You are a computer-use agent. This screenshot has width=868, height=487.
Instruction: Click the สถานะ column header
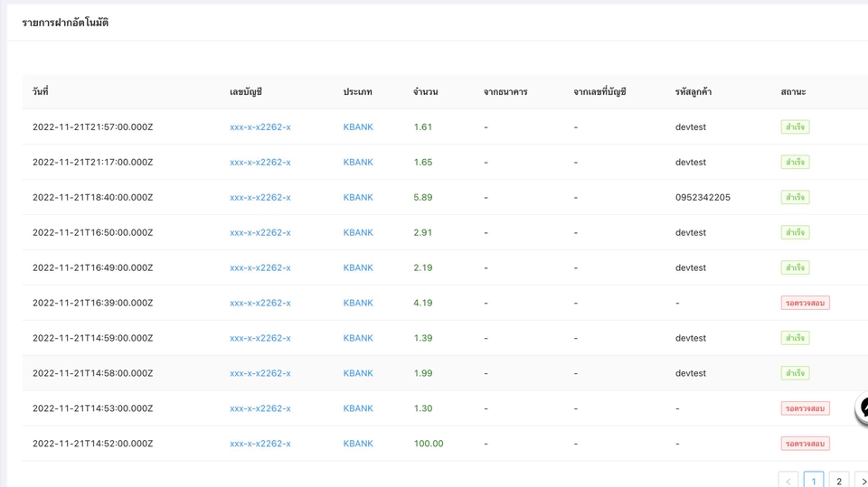point(793,91)
